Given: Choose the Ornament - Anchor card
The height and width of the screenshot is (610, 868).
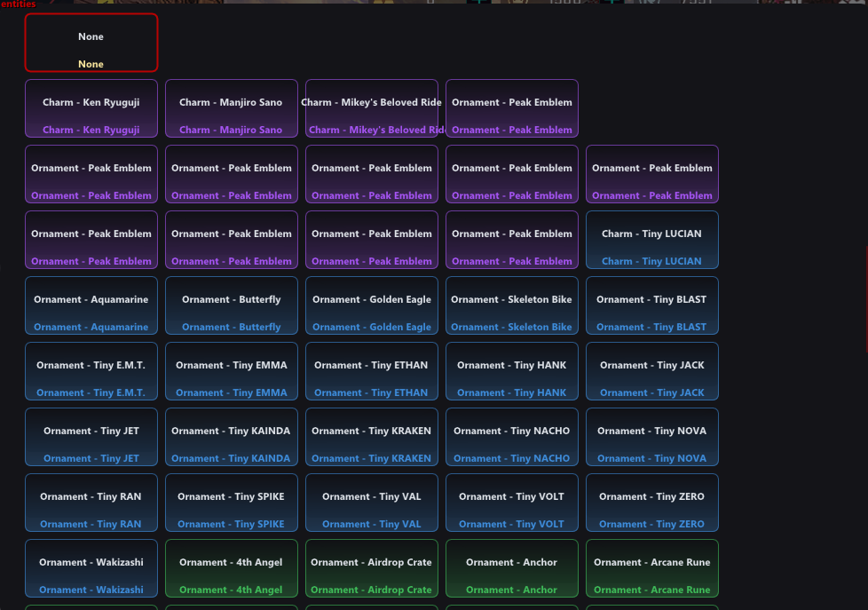Looking at the screenshot, I should [512, 568].
